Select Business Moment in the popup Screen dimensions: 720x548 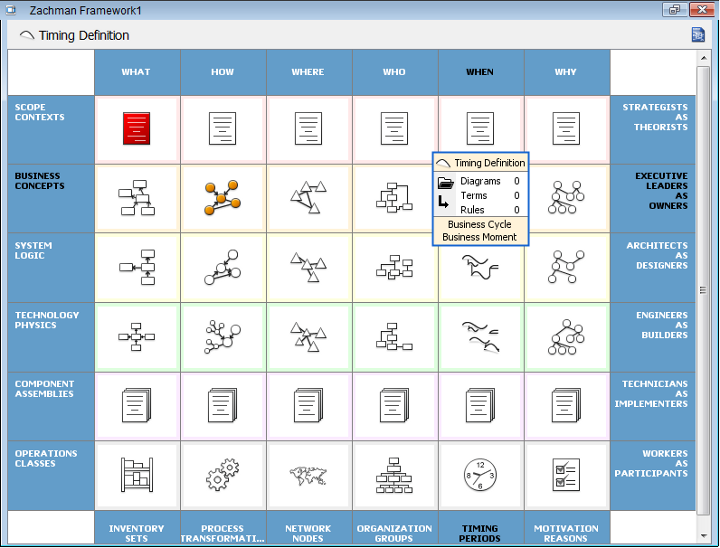click(x=479, y=237)
